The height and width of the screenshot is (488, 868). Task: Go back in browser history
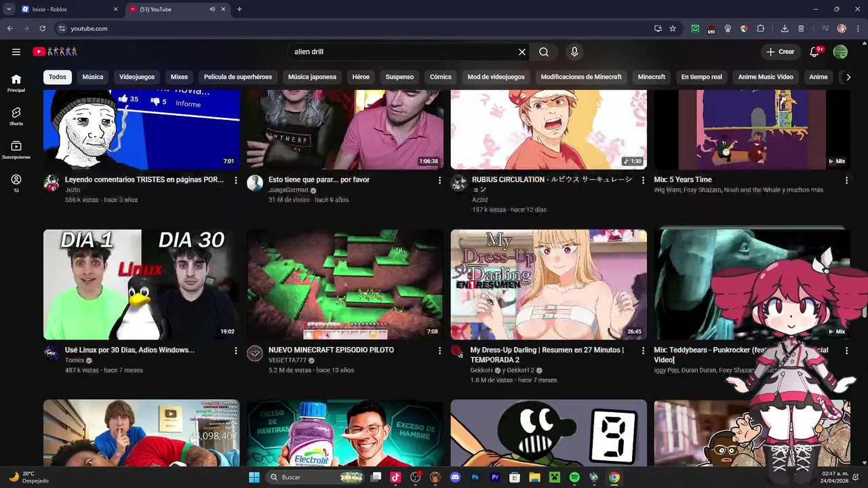(9, 28)
